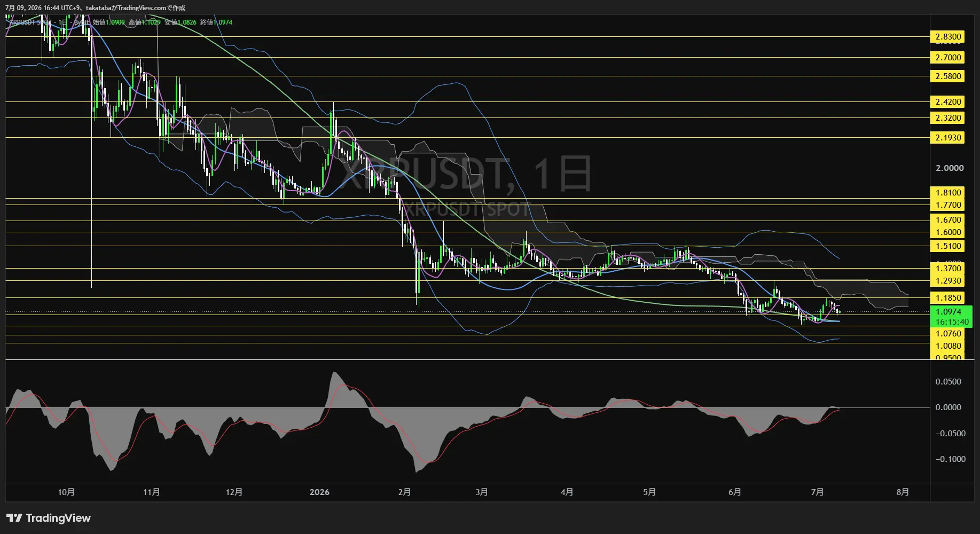
Task: Click the 2.4200 horizontal line label
Action: 948,101
